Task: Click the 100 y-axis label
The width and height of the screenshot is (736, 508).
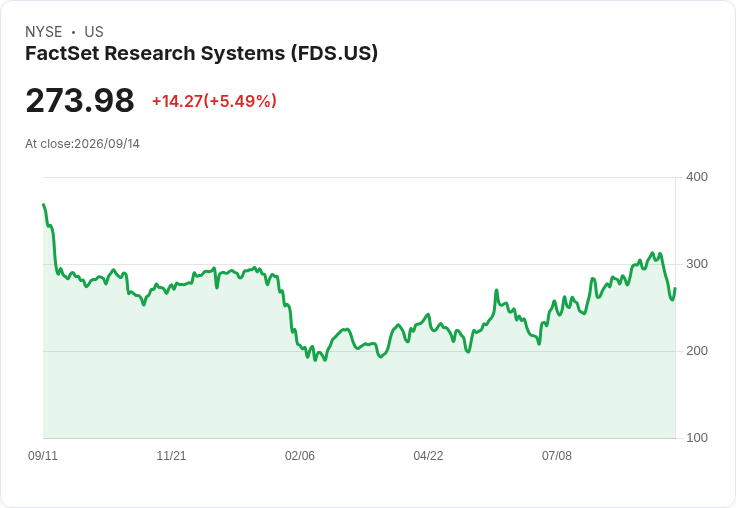Action: pos(697,438)
